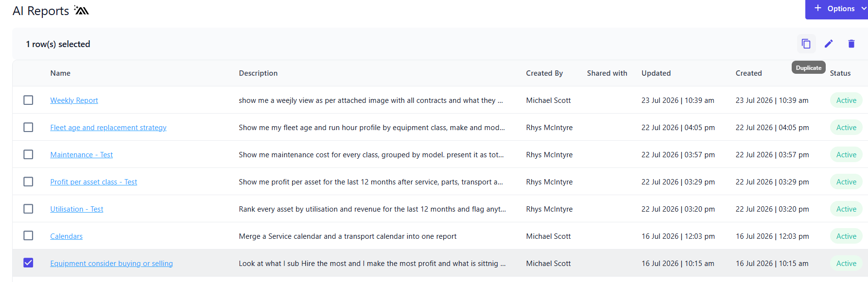Click updated time '22 Jul 2026 | 03:57 pm'
Screen dimensions: 868x282
click(678, 155)
